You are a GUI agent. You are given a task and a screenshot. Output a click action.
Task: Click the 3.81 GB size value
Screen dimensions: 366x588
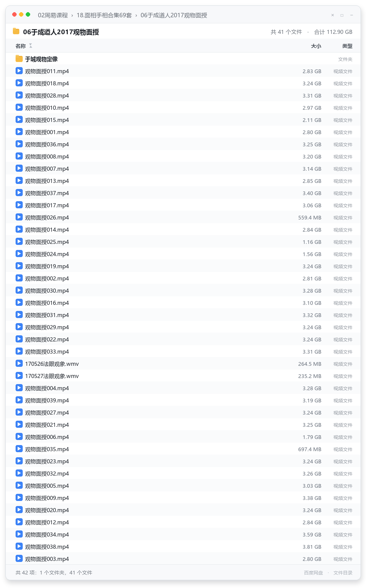(x=312, y=547)
